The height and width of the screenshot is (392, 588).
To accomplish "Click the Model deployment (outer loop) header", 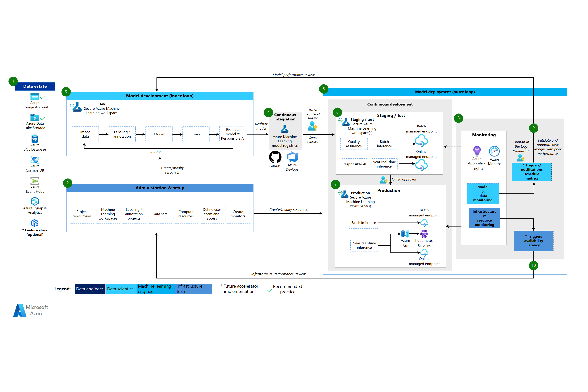I will point(445,92).
